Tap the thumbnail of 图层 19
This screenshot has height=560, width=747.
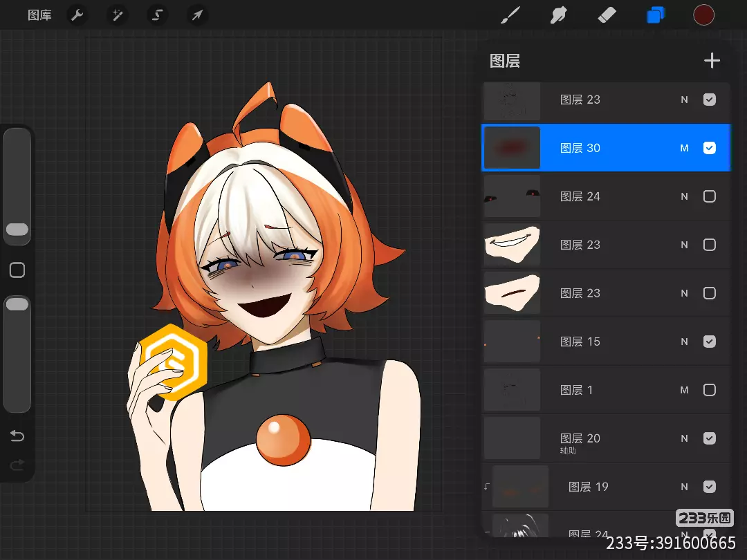pos(520,487)
